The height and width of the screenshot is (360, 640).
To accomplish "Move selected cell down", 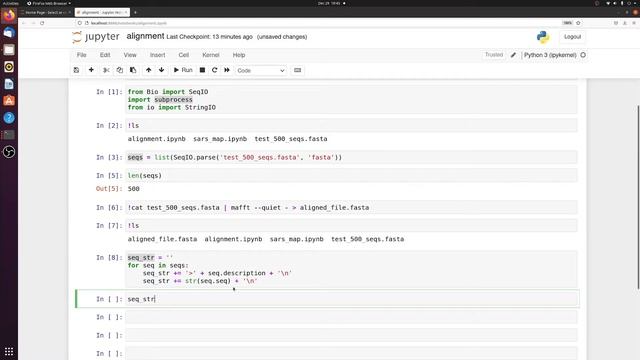I will click(162, 70).
